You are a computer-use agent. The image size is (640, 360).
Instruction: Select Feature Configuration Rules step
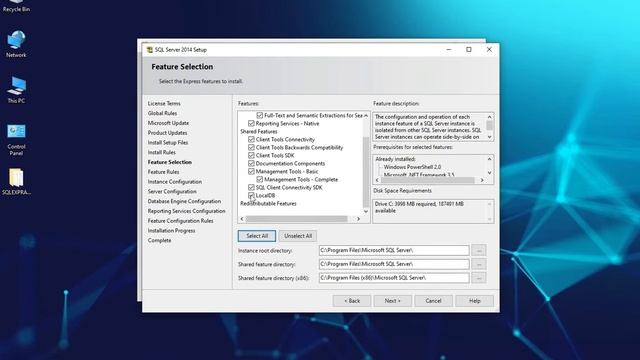click(x=180, y=221)
